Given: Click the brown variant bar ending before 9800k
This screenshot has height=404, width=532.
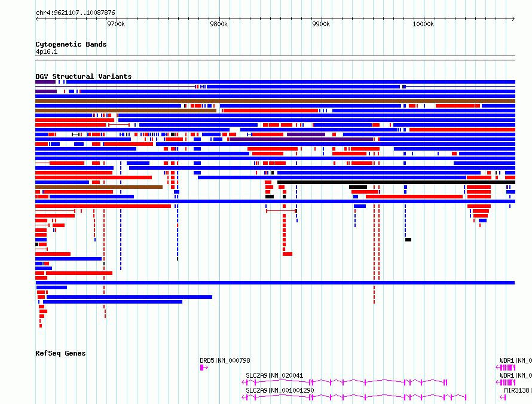Looking at the screenshot, I should point(126,111).
